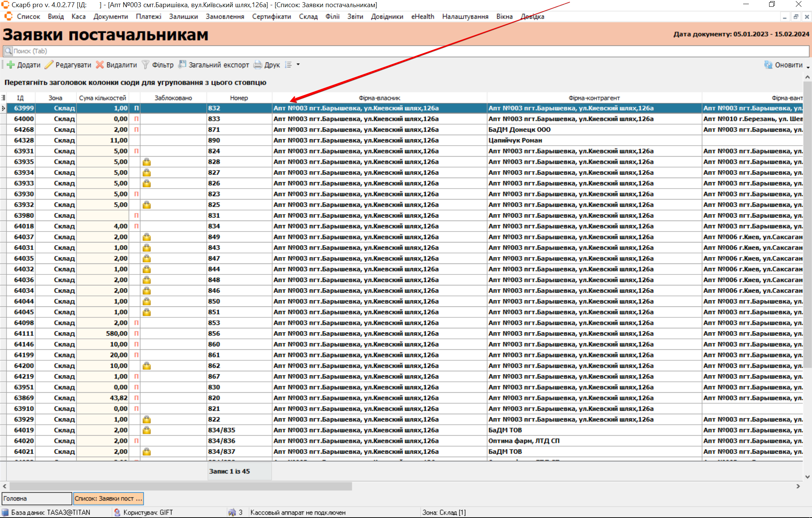Open the Фільтр funnel tool

(x=145, y=65)
